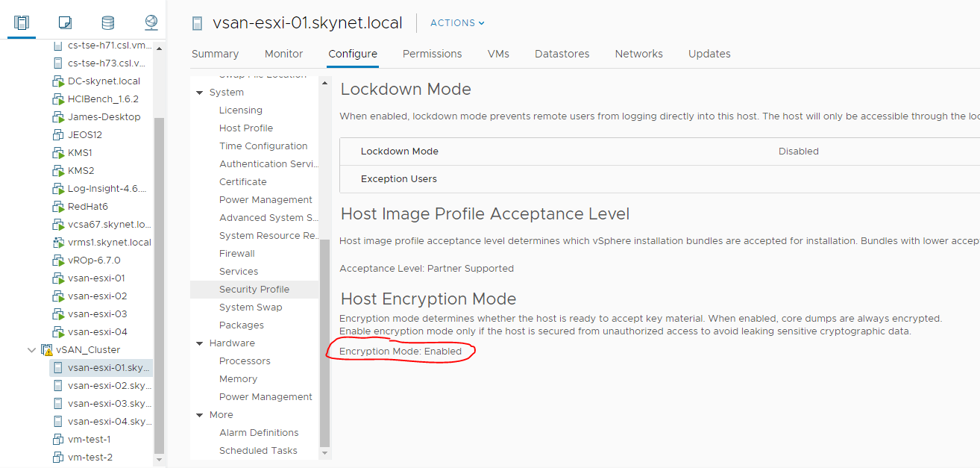Open the Firewall settings entry
The image size is (980, 468).
point(236,253)
